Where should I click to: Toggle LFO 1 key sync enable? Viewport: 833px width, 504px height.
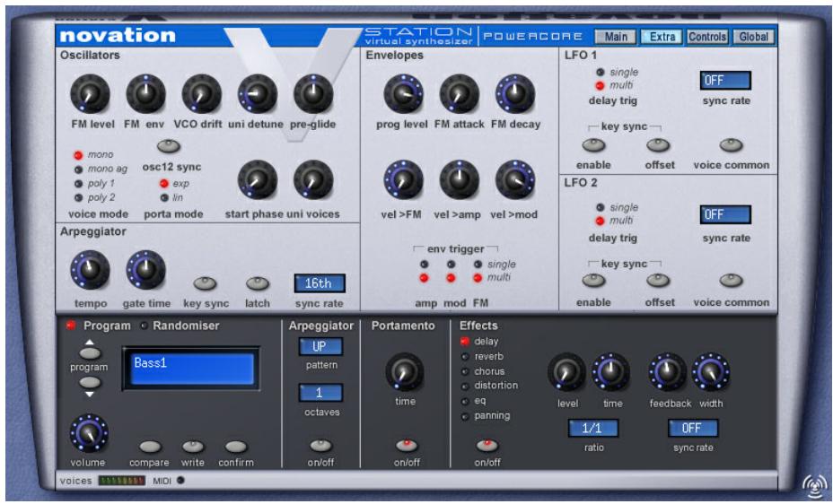[593, 145]
